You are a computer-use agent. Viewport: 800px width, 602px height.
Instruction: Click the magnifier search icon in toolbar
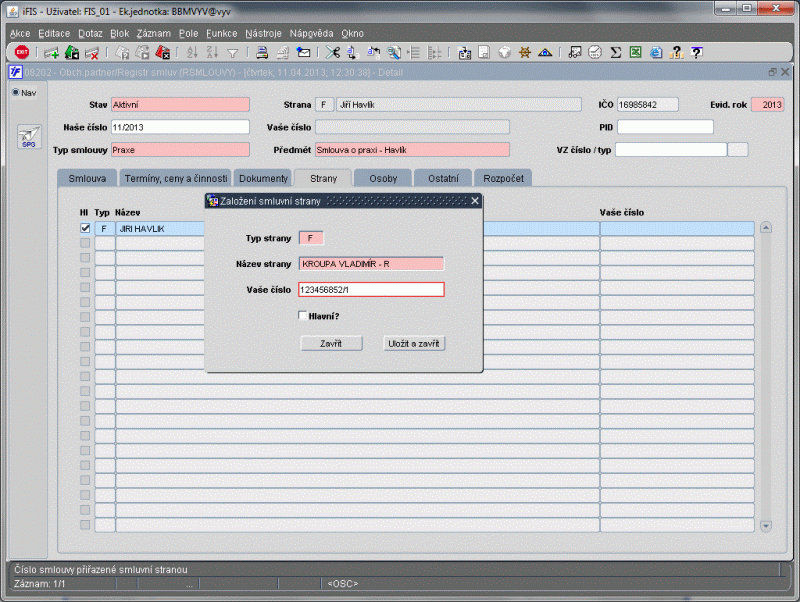click(x=393, y=52)
